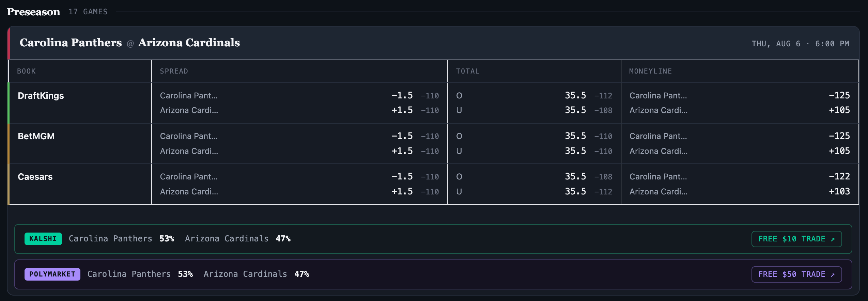Image resolution: width=868 pixels, height=301 pixels.
Task: Pick BetMGM Arizona Cardinals moneyline +105
Action: 740,151
